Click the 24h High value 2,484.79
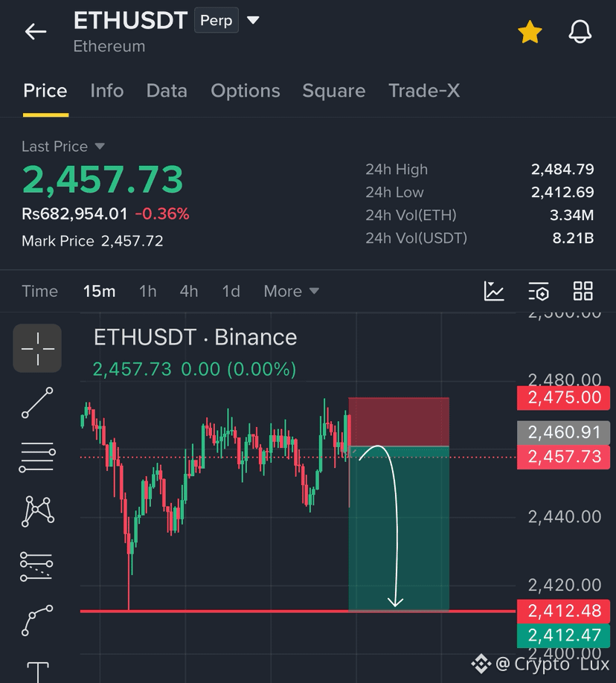 [562, 169]
